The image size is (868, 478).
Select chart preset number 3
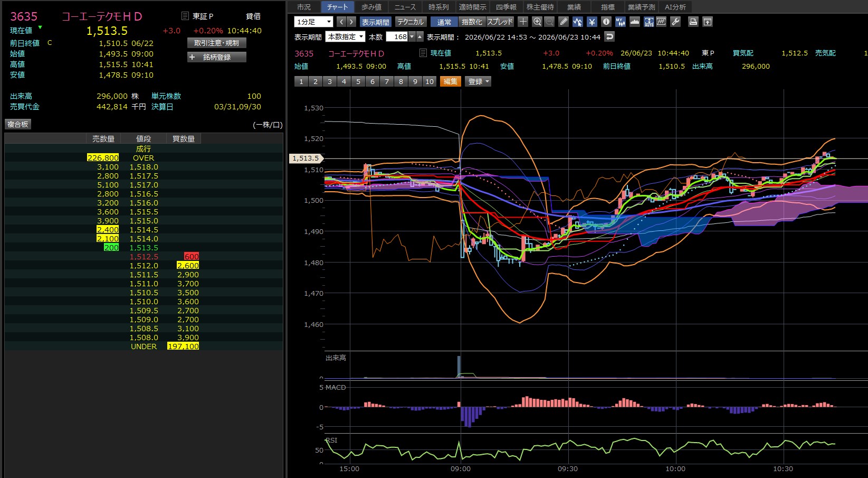[x=330, y=81]
